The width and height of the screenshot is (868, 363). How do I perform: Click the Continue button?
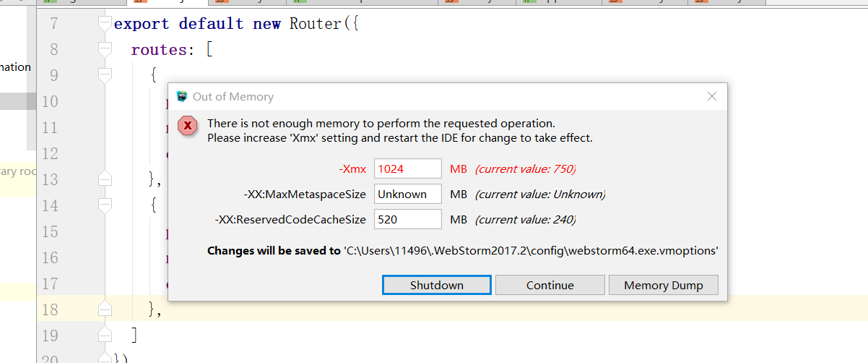click(x=550, y=285)
